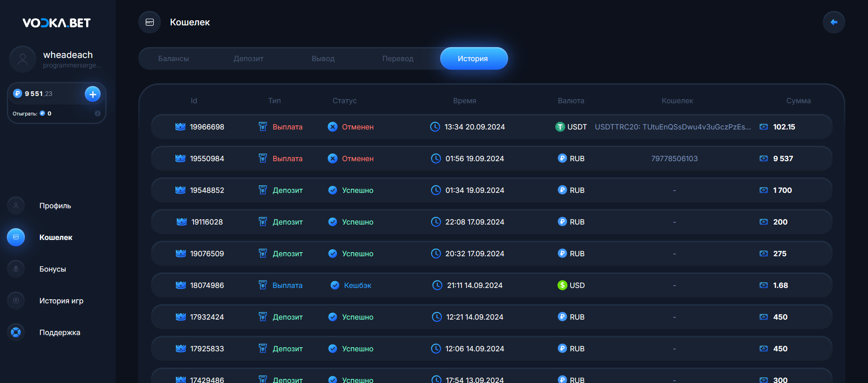Click the cancelled X icon in row 19550984
The width and height of the screenshot is (868, 383).
333,158
